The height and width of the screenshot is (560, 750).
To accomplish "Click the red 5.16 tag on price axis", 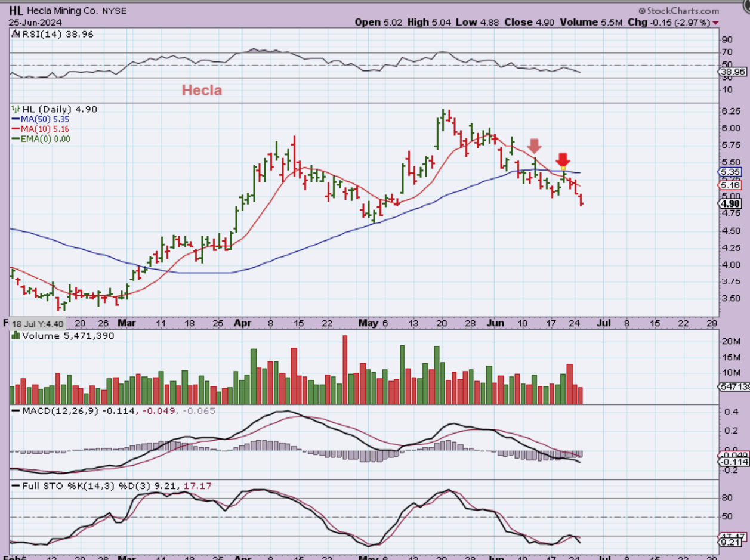I will click(x=731, y=186).
